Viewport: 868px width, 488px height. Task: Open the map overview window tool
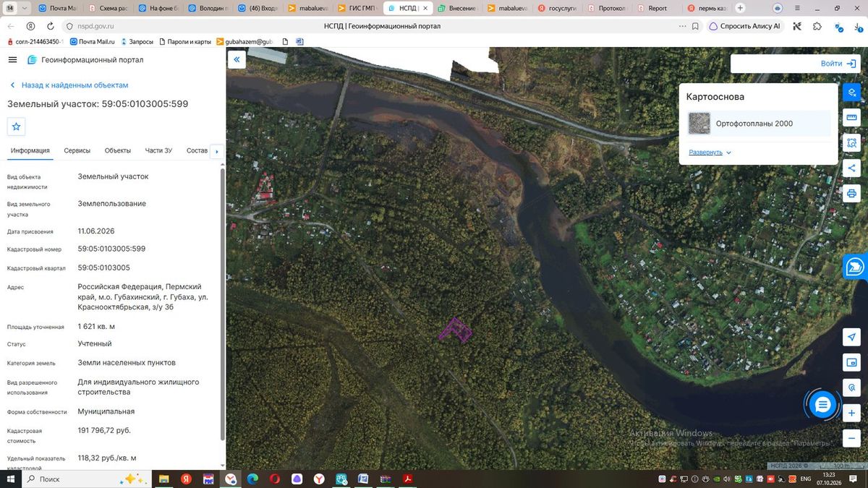coord(851,362)
